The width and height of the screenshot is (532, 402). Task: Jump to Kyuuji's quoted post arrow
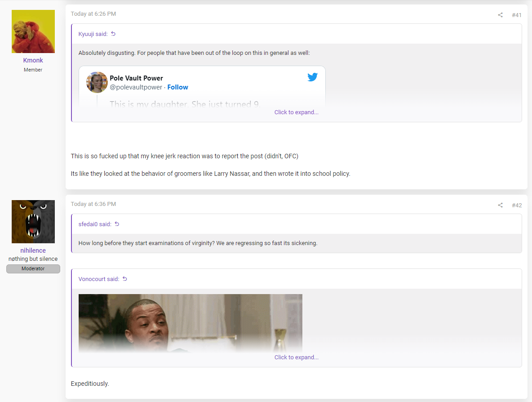click(x=113, y=34)
